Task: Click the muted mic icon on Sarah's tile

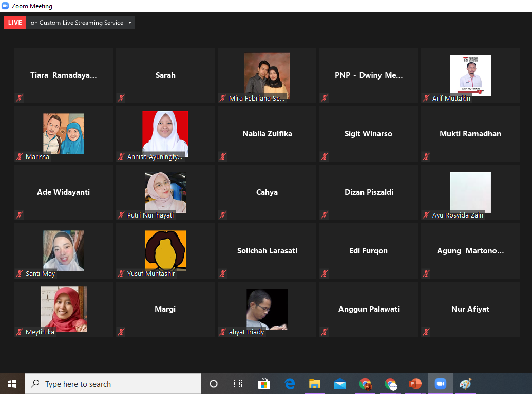Action: pyautogui.click(x=122, y=98)
